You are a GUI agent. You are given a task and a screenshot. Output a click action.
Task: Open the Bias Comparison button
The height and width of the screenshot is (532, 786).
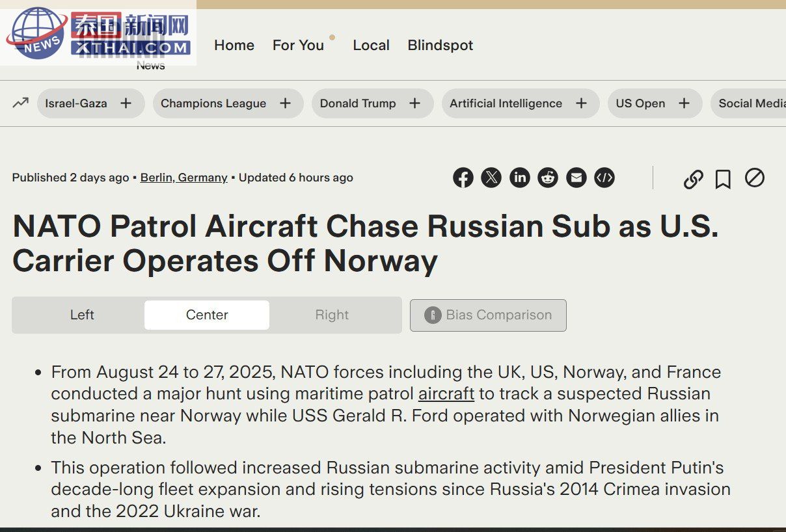coord(488,315)
